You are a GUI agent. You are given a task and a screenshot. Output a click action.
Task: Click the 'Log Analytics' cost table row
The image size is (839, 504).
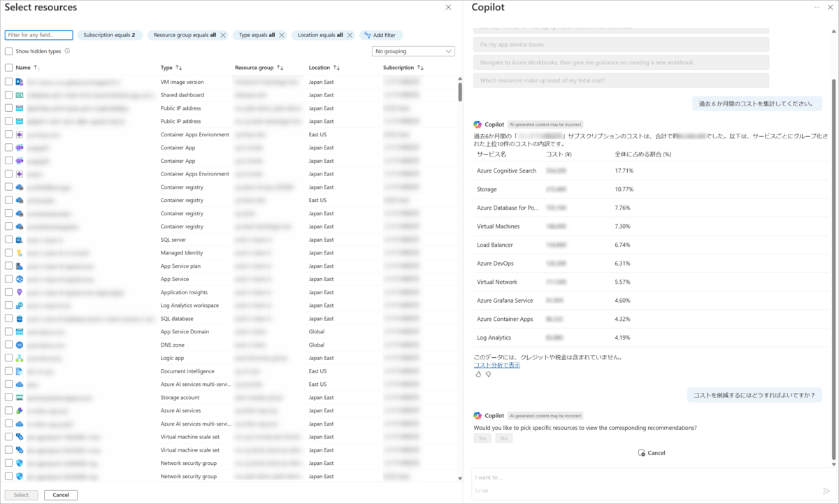(650, 338)
